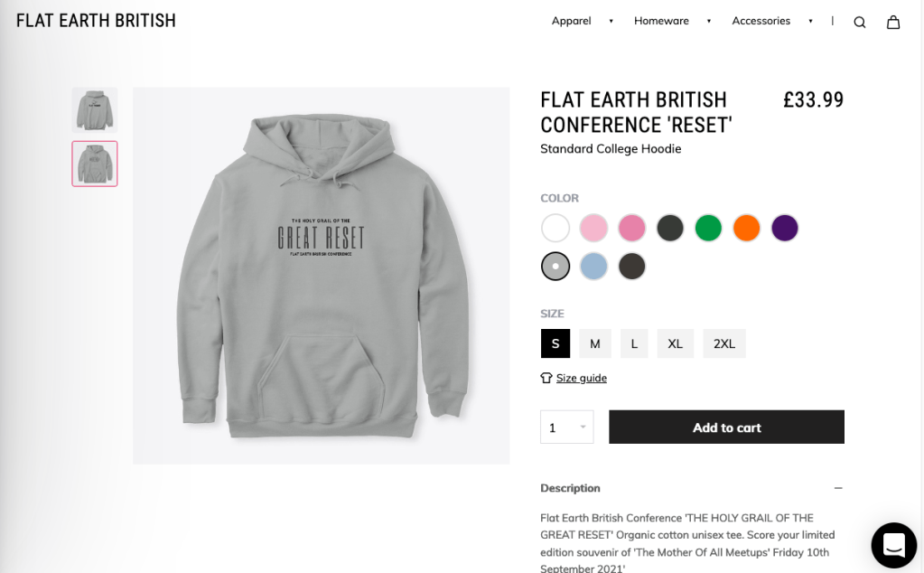Select size S
Viewport: 924px width, 573px height.
click(555, 343)
